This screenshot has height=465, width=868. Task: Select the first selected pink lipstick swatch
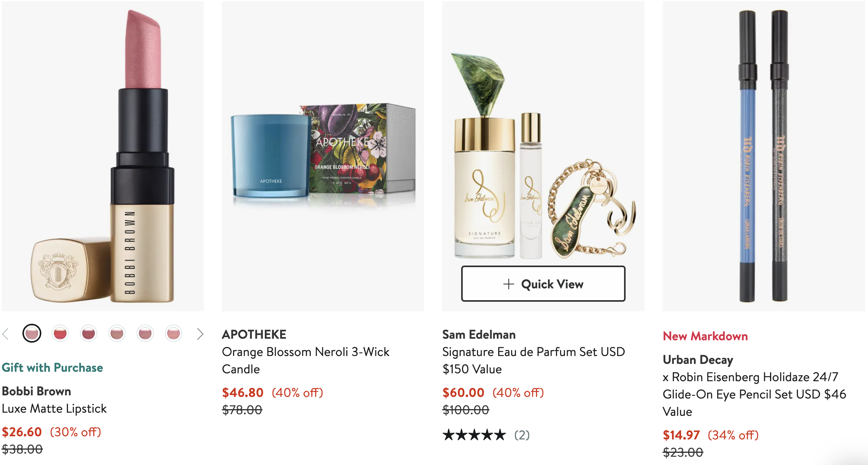tap(32, 334)
